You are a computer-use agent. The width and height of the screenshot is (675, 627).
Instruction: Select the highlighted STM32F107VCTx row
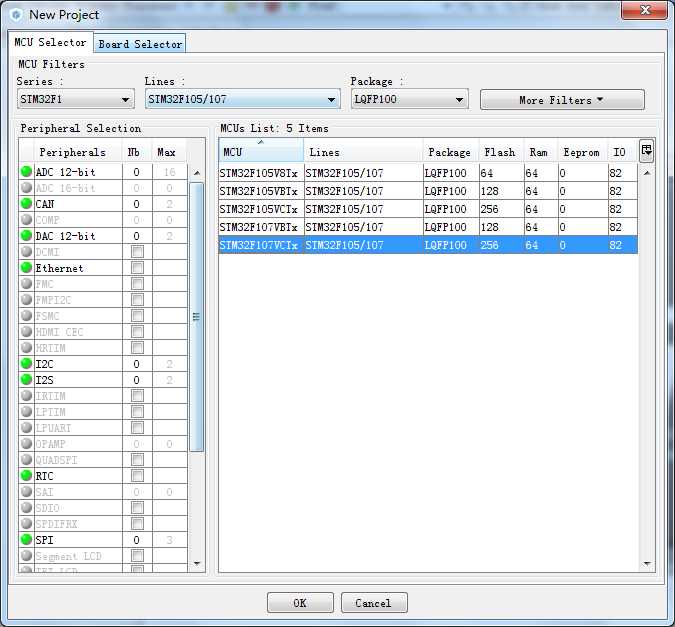point(428,245)
